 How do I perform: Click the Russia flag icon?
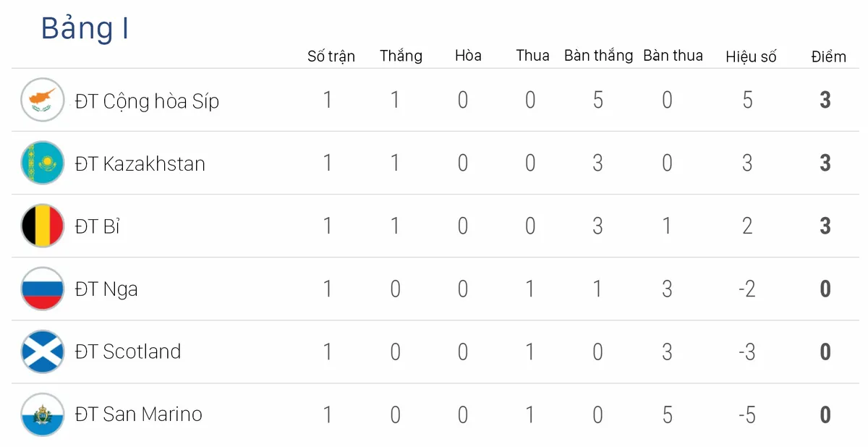coord(43,289)
